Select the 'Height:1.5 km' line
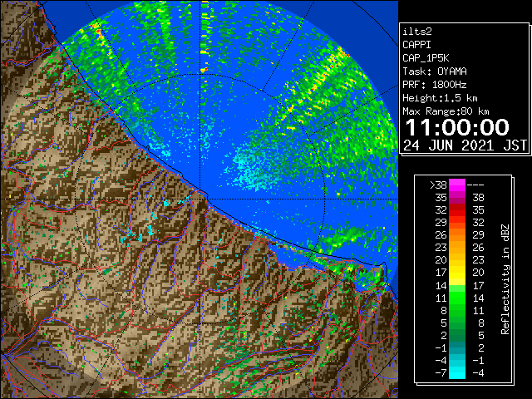This screenshot has width=532, height=399. 440,98
